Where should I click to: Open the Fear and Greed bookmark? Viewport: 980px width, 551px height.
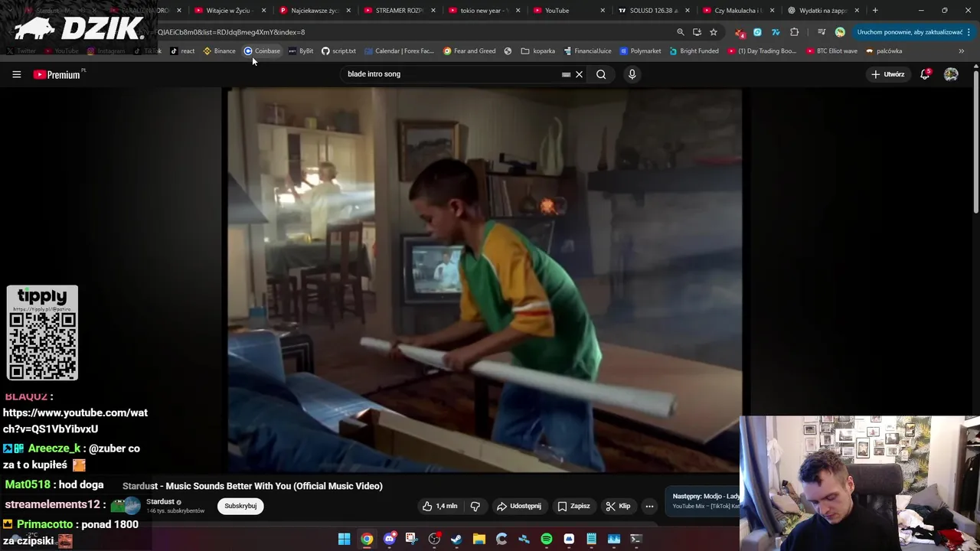pyautogui.click(x=469, y=51)
